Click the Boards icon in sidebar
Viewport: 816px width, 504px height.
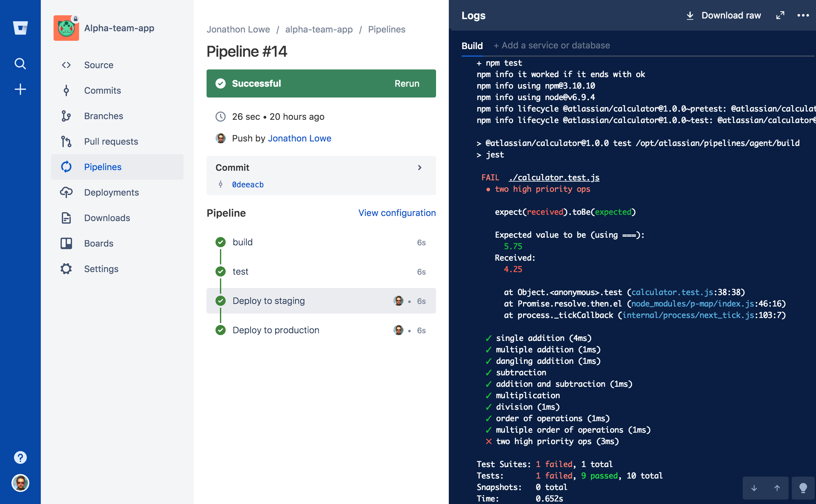pyautogui.click(x=66, y=243)
